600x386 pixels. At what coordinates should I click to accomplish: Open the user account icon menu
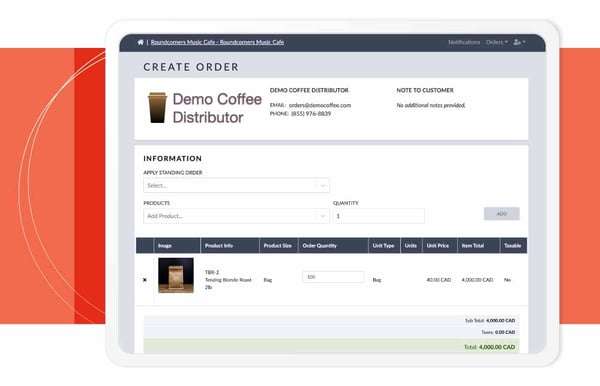[519, 42]
